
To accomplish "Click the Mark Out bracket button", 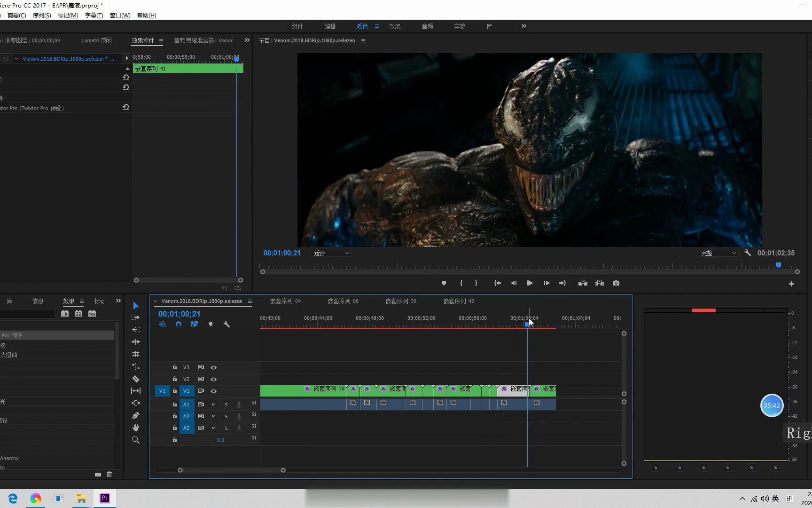I will (x=476, y=283).
